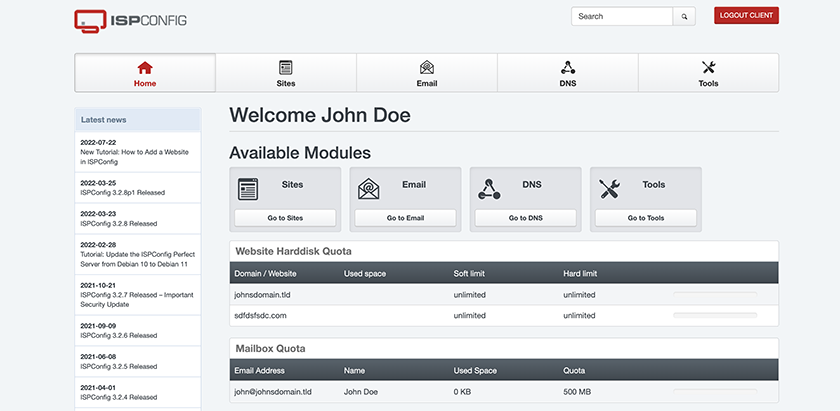The height and width of the screenshot is (411, 840).
Task: Click the DNS module card icon
Action: (489, 189)
